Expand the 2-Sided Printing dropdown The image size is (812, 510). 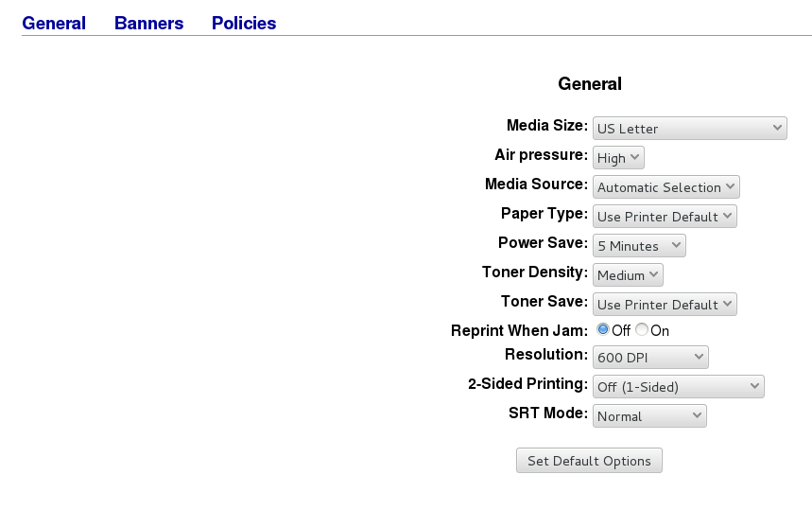point(678,387)
